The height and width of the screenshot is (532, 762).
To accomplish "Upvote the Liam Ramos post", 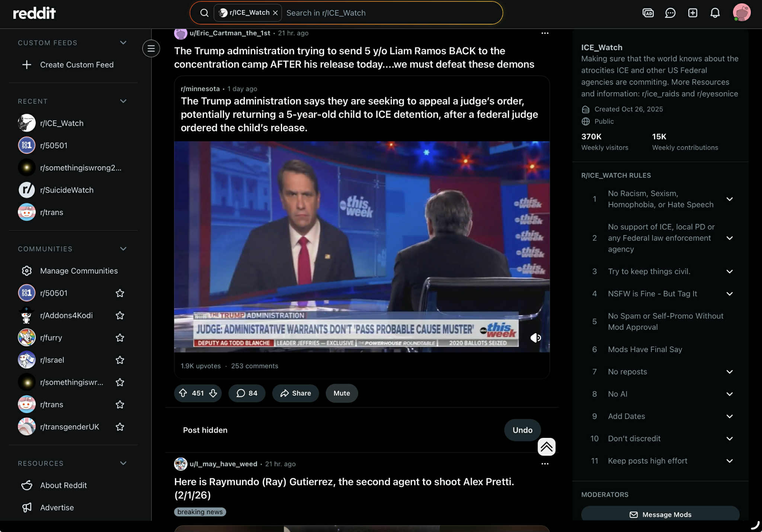I will coord(183,393).
